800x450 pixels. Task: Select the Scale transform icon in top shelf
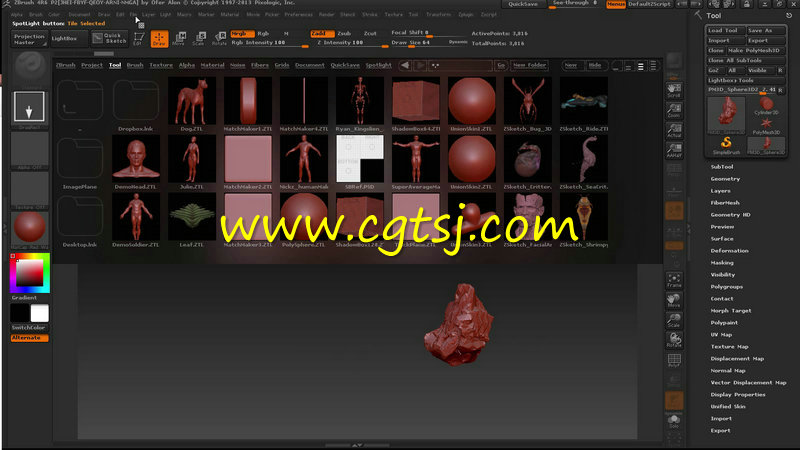click(199, 39)
